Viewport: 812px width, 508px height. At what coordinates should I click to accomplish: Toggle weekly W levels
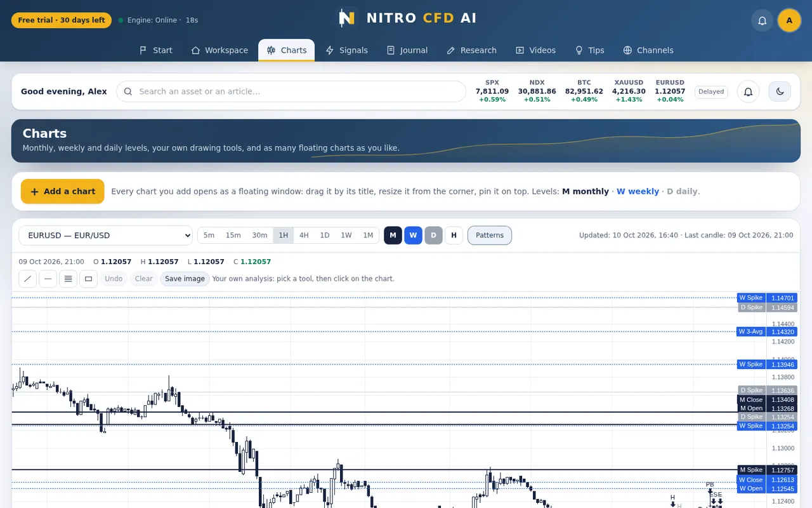(413, 236)
